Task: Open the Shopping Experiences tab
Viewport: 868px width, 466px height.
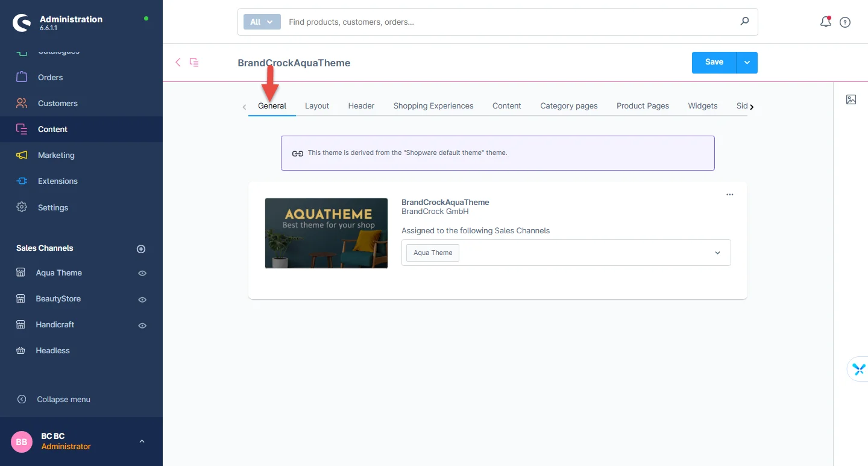Action: tap(433, 105)
